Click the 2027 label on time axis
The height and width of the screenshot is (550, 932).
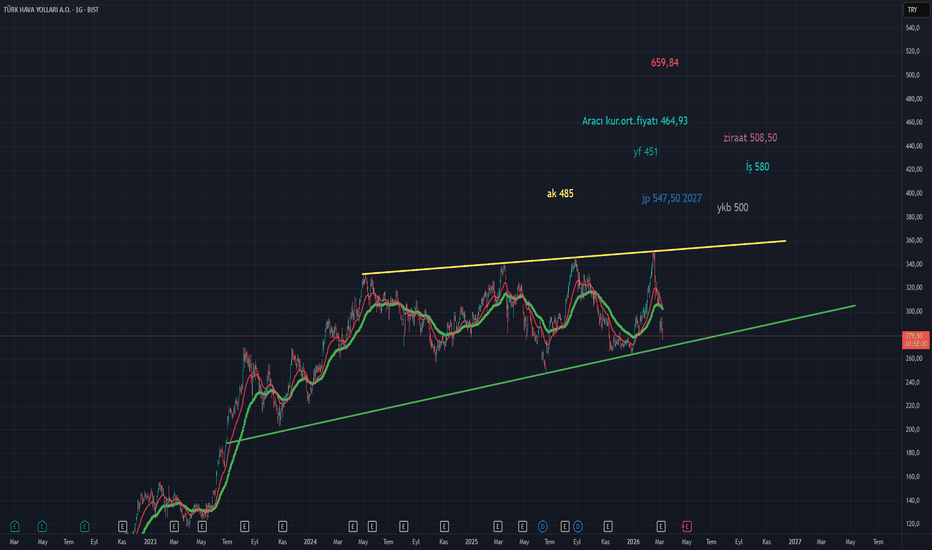795,542
